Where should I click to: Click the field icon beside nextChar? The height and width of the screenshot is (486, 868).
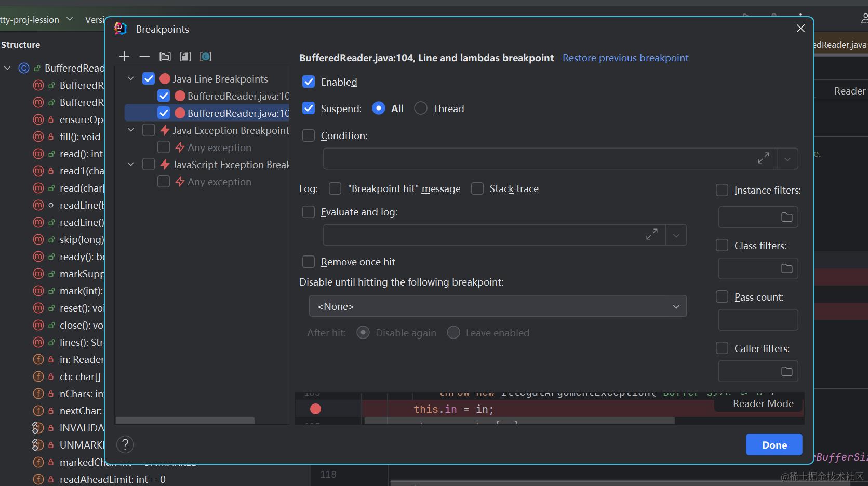point(38,411)
